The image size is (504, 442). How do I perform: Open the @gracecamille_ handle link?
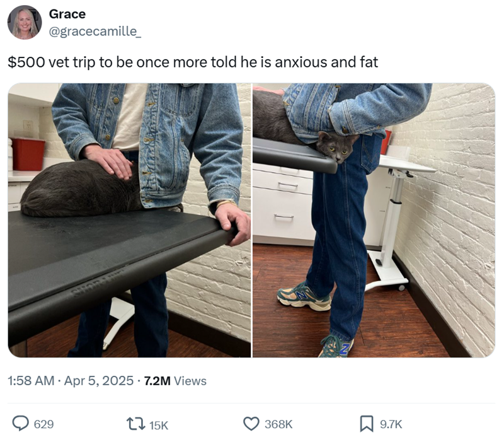click(95, 32)
